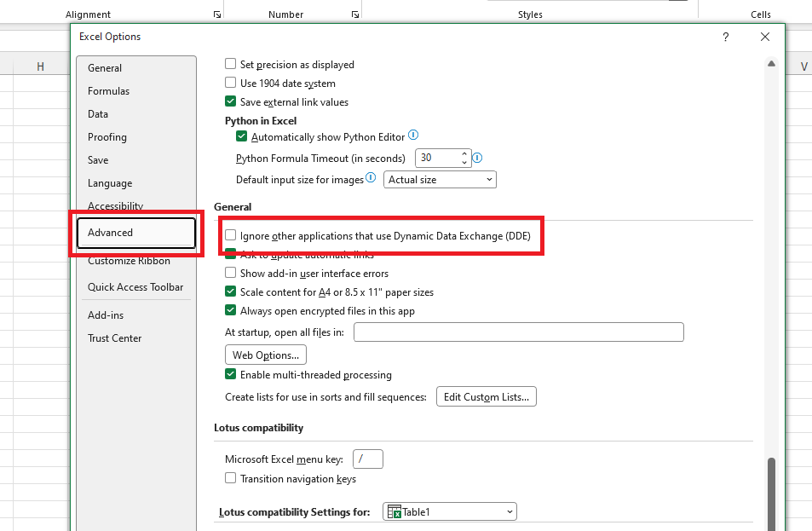This screenshot has width=812, height=531.
Task: Click the At startup open all files in field
Action: (519, 332)
